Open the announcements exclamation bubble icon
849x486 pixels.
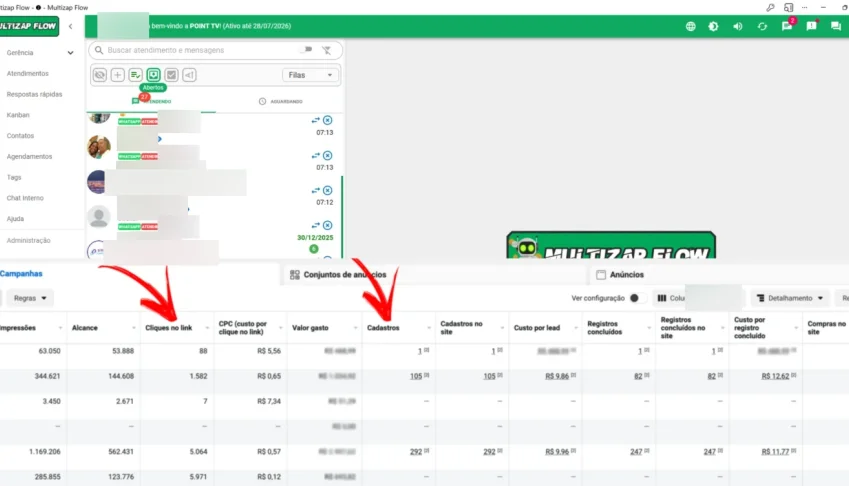click(x=811, y=26)
